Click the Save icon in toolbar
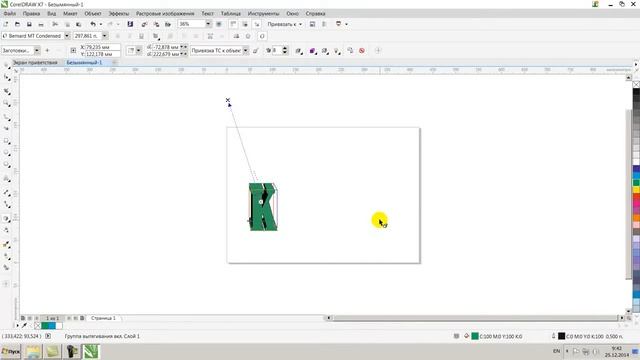 coord(29,24)
